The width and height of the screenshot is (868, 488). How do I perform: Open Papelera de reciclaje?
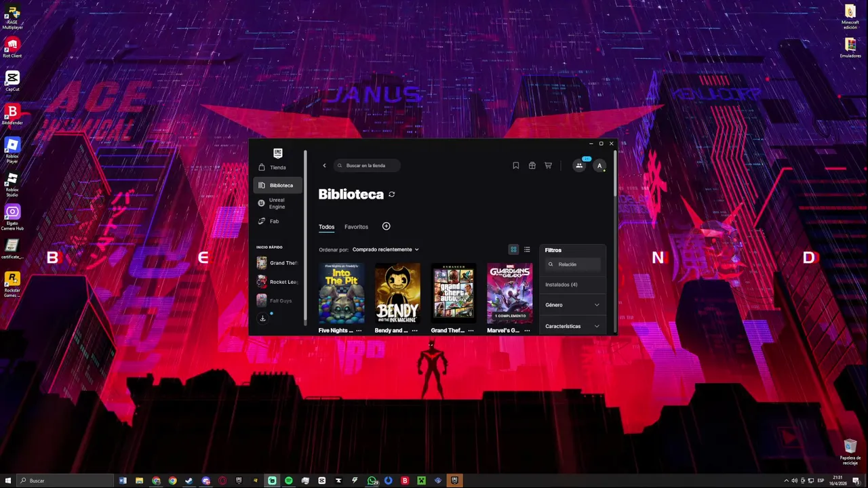click(x=850, y=452)
